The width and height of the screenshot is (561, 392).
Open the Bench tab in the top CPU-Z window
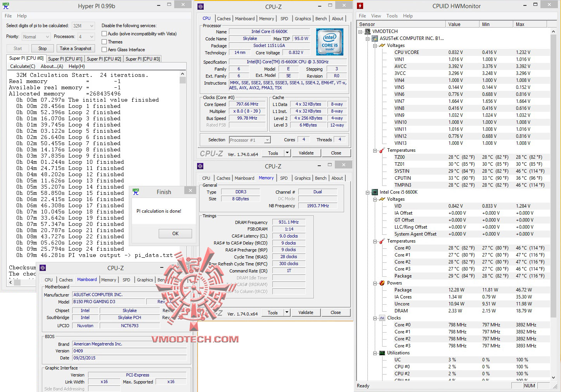321,19
